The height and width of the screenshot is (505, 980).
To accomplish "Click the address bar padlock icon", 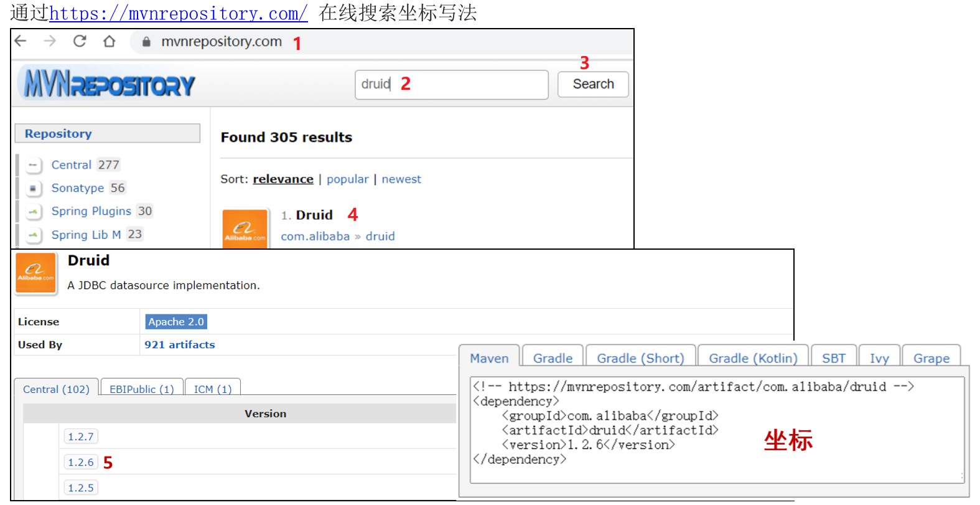I will 146,42.
